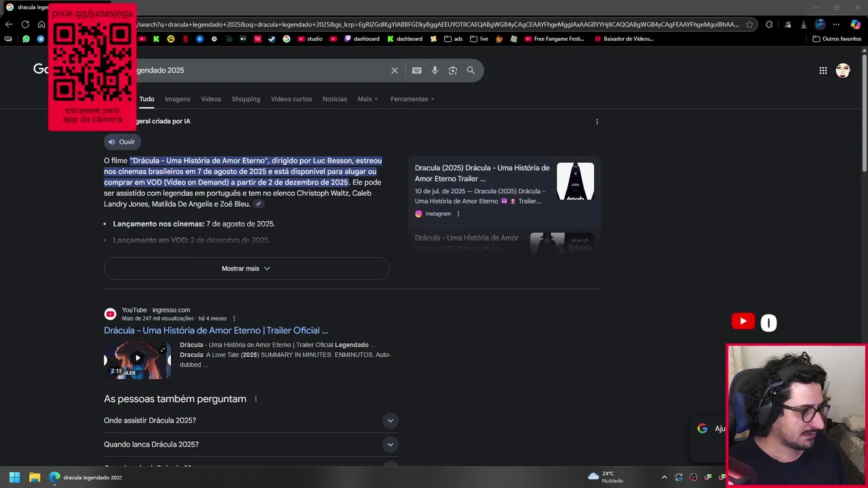Switch to the Notícias tab
This screenshot has height=488, width=868.
(x=334, y=99)
